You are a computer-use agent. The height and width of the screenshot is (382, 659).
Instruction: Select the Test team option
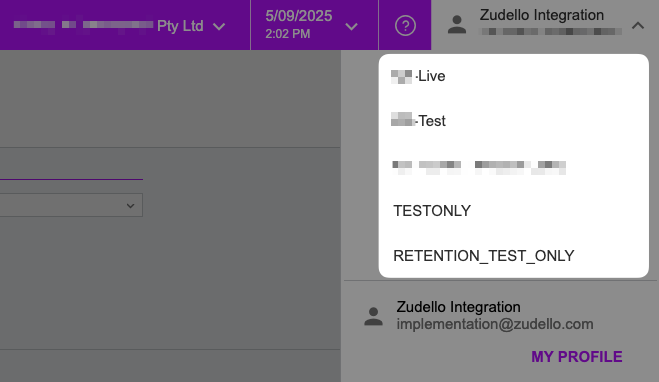(513, 121)
